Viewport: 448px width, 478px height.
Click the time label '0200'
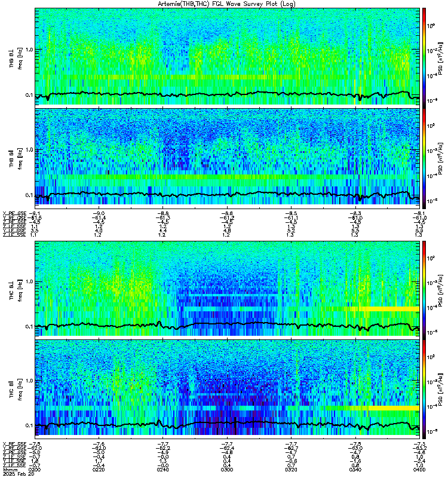(35, 470)
